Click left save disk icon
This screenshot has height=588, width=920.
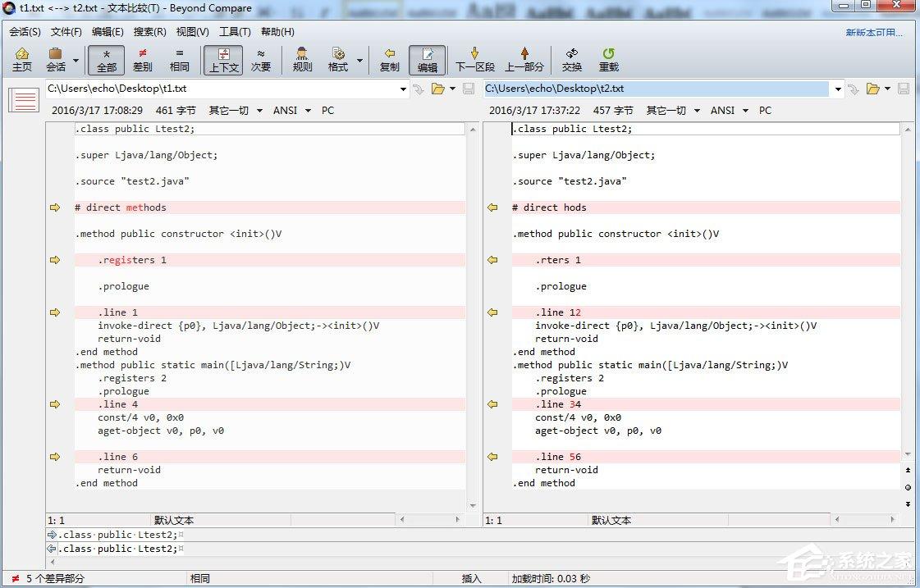pyautogui.click(x=469, y=89)
